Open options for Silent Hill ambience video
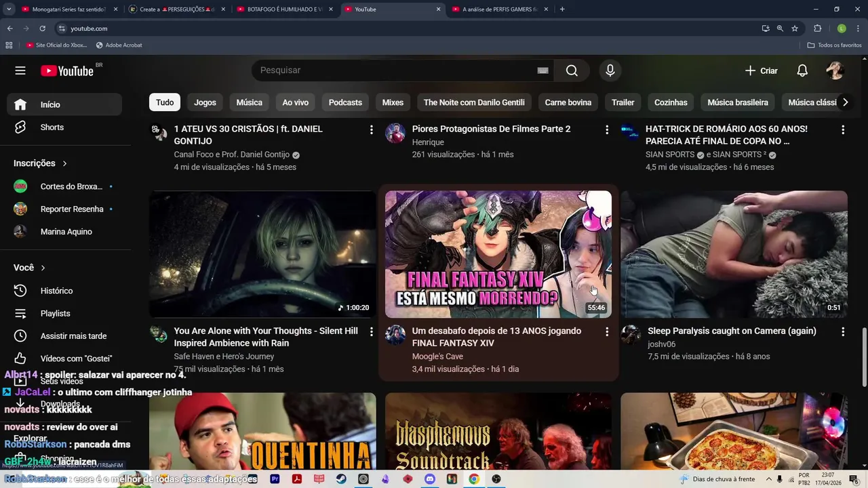 [371, 331]
